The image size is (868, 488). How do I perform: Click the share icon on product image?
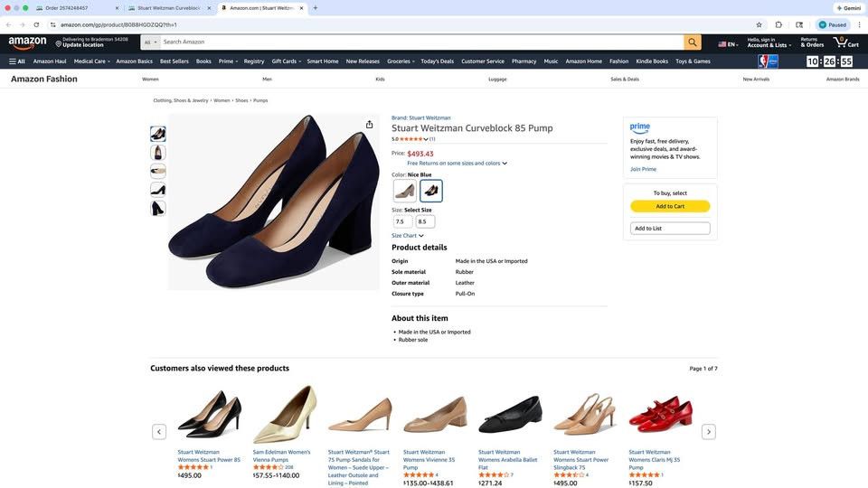click(369, 125)
